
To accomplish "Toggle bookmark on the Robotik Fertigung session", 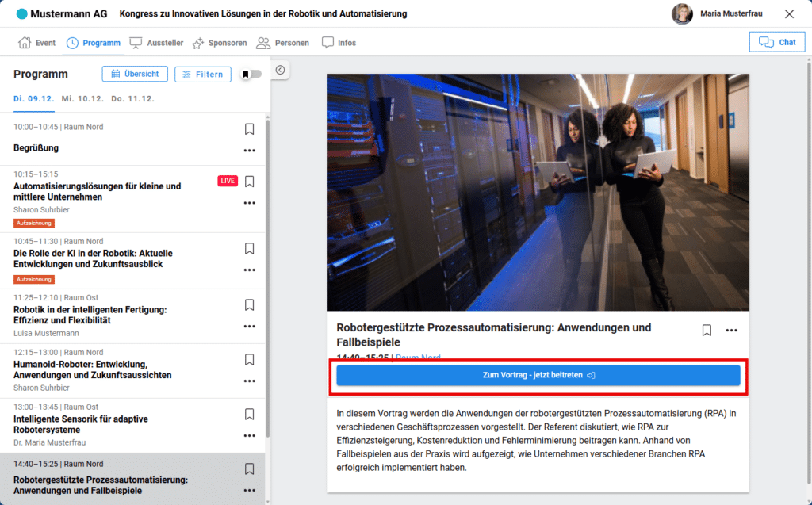I will [x=249, y=304].
